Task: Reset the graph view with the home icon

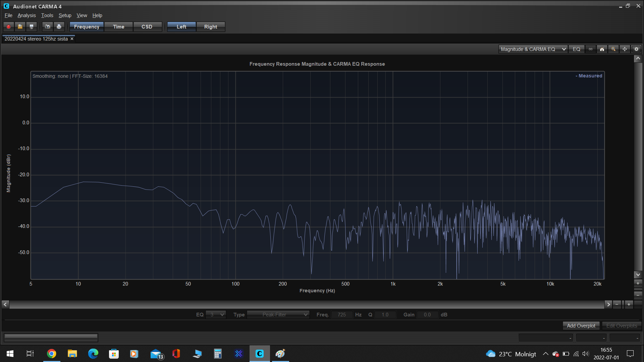Action: (x=602, y=49)
